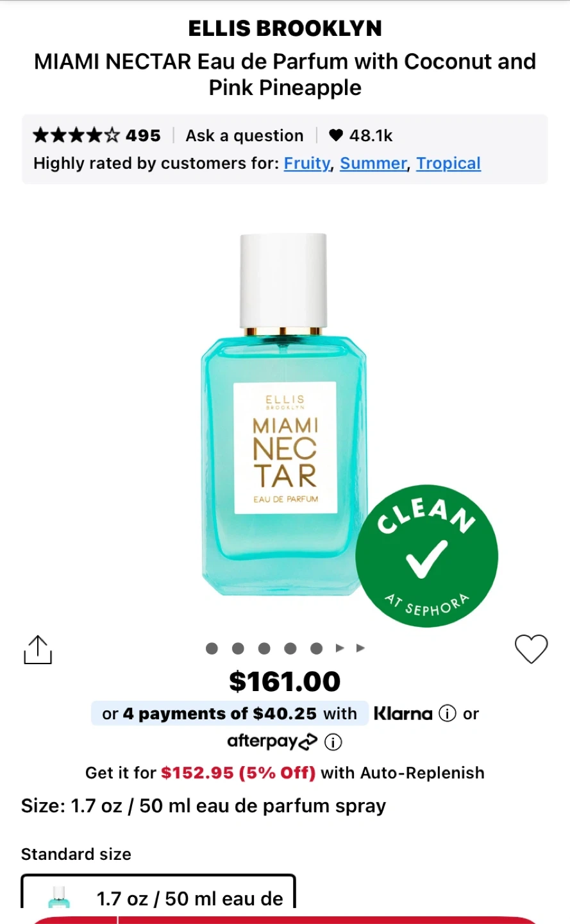570x924 pixels.
Task: Open Klarna info circle icon
Action: (448, 714)
